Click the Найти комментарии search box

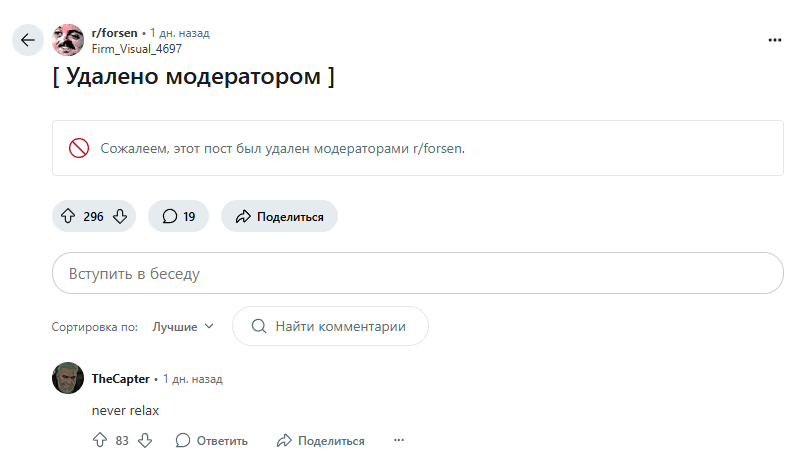coord(330,326)
